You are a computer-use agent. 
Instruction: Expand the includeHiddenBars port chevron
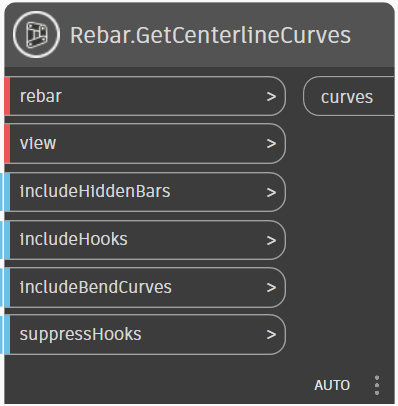(271, 192)
